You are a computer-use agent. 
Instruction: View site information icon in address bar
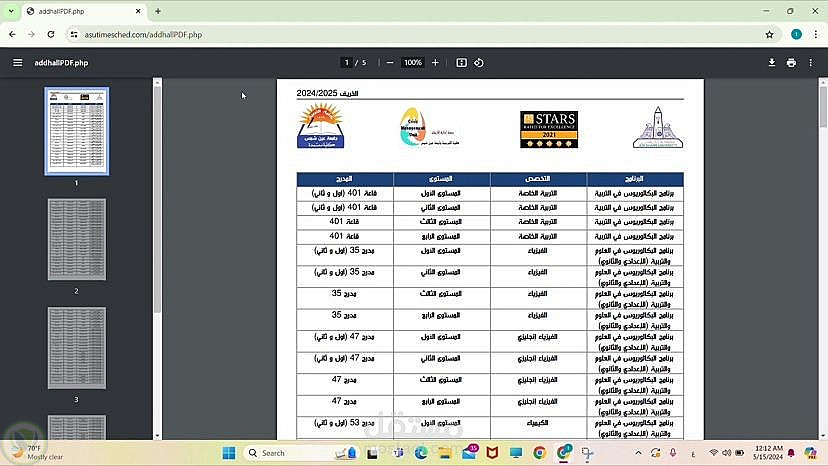pos(74,35)
